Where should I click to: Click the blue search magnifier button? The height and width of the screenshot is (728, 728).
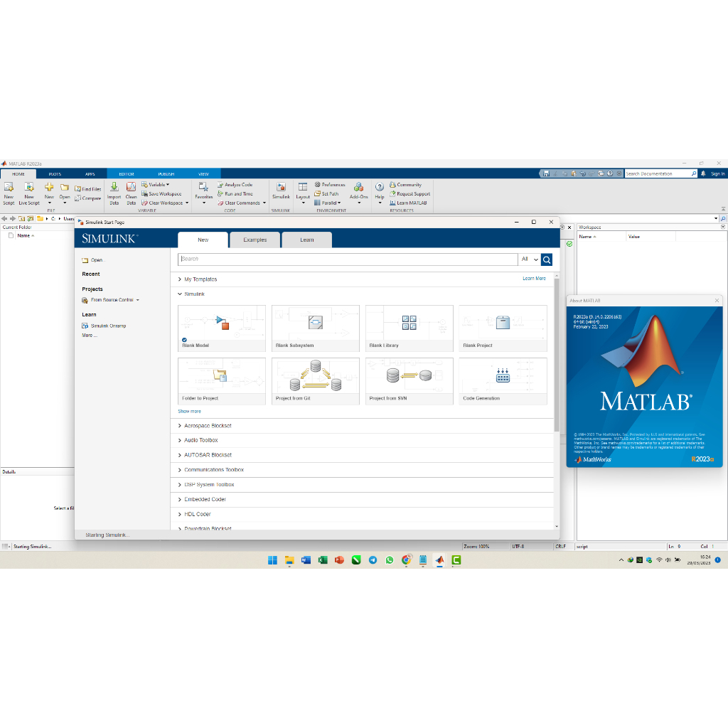(546, 259)
